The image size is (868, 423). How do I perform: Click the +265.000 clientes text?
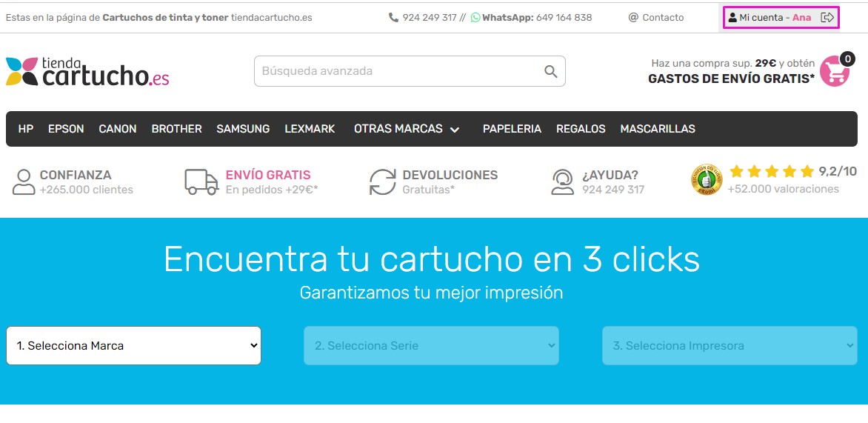coord(87,190)
